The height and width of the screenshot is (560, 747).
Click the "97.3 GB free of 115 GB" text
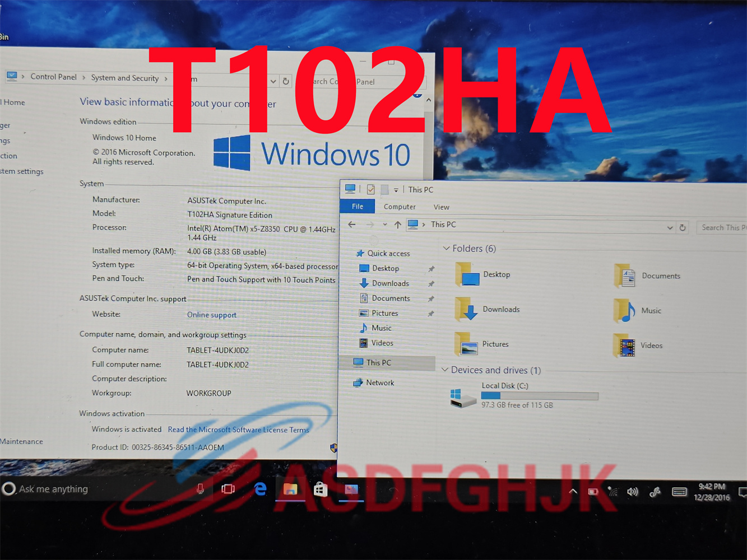(517, 405)
